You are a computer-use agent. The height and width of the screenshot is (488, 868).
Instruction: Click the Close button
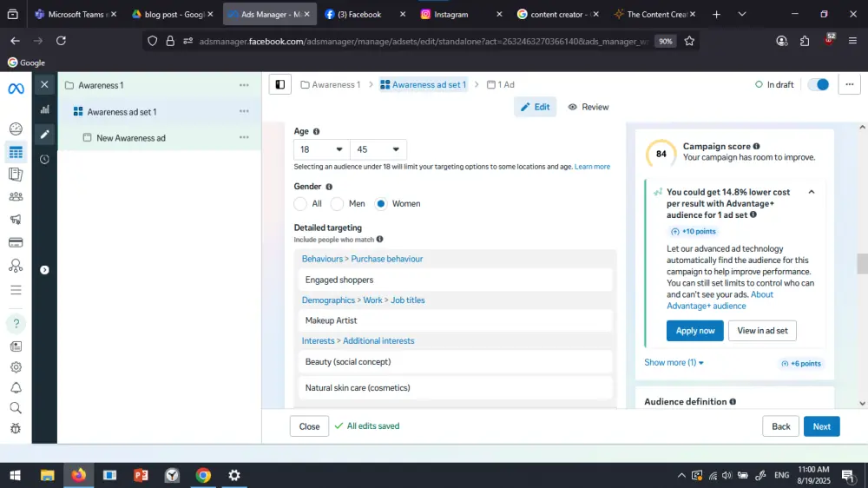click(309, 426)
